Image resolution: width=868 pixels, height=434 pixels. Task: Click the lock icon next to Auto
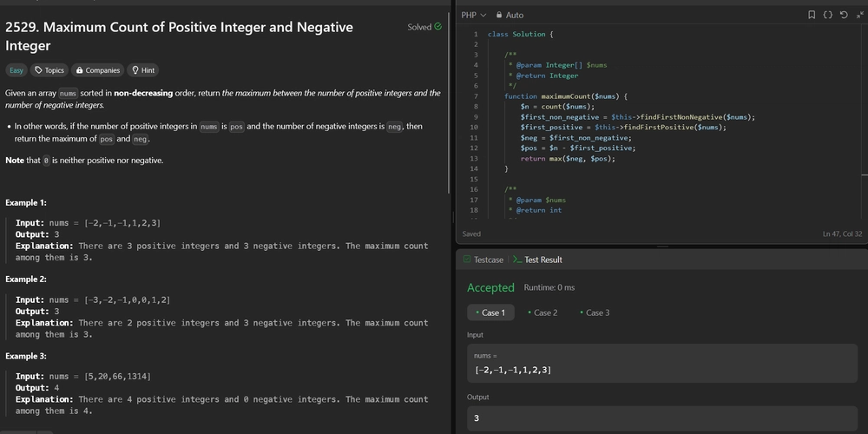tap(499, 15)
